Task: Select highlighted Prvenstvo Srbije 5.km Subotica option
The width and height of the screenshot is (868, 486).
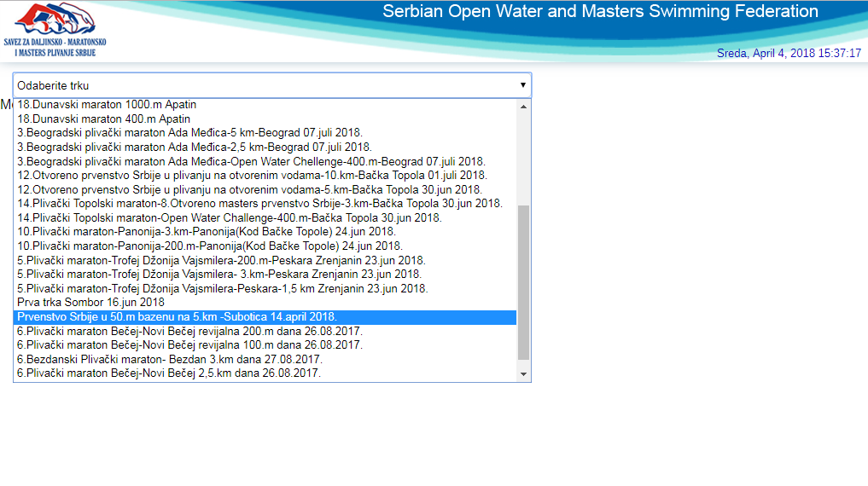Action: tap(177, 317)
